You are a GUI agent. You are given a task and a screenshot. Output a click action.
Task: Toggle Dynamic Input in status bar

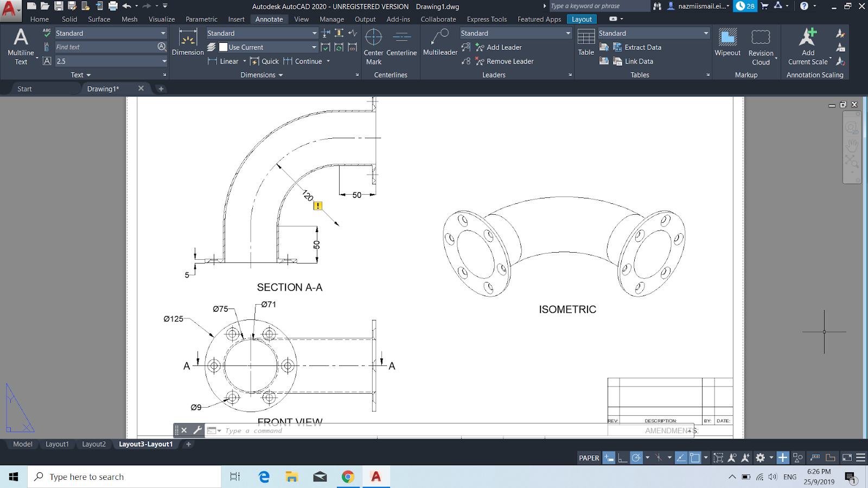609,458
